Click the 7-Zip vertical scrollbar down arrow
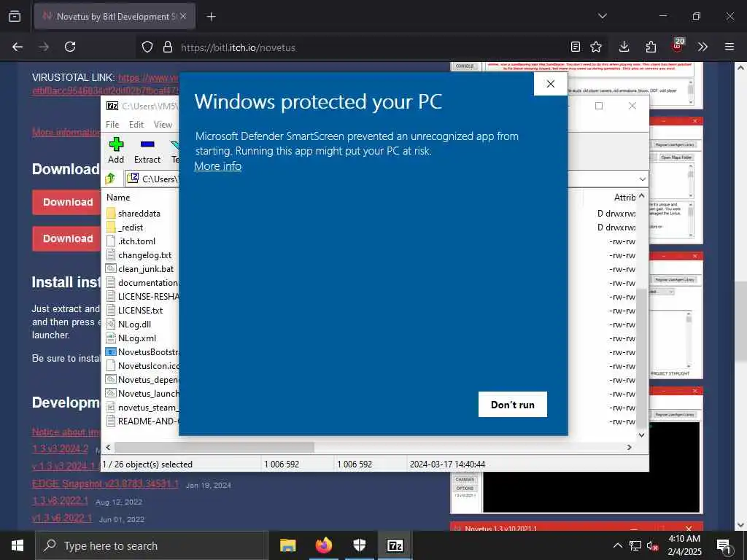This screenshot has width=747, height=560. (x=641, y=435)
